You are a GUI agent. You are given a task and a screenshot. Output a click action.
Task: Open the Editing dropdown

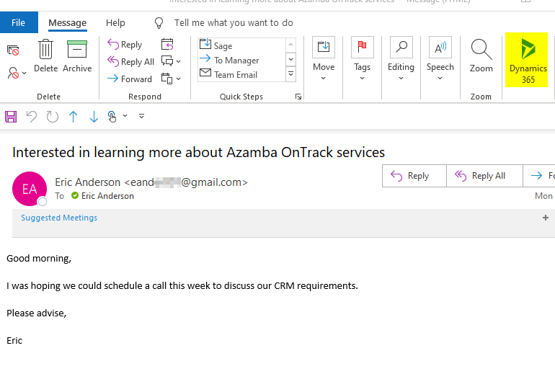[x=401, y=59]
